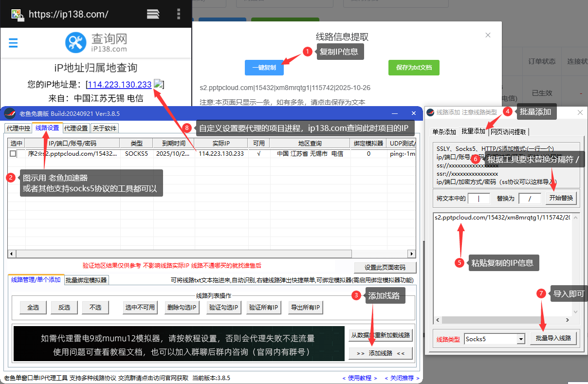
Task: Tick the checkbox for the pptpcloud proxy row
Action: point(13,153)
